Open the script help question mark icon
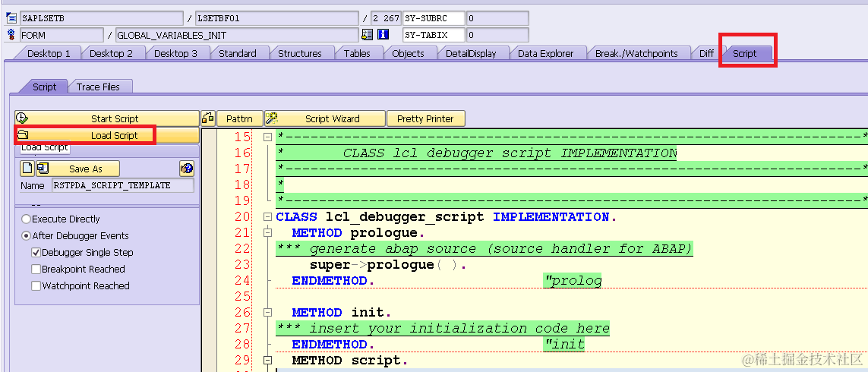Viewport: 868px width, 372px height. (x=187, y=169)
